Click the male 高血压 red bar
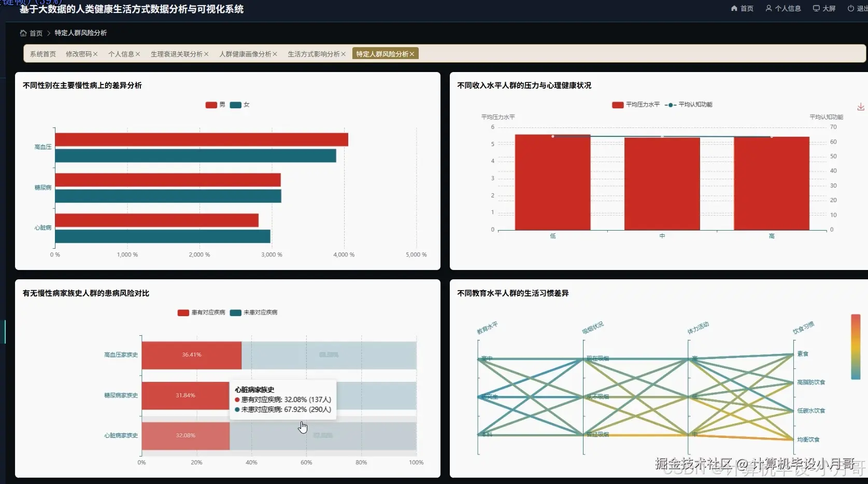 (x=202, y=140)
